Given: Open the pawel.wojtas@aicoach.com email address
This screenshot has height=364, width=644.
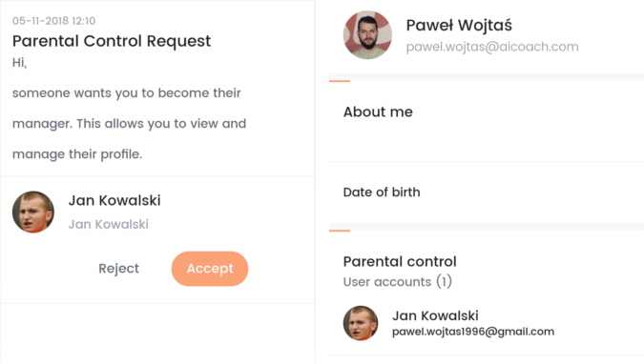Looking at the screenshot, I should (492, 47).
